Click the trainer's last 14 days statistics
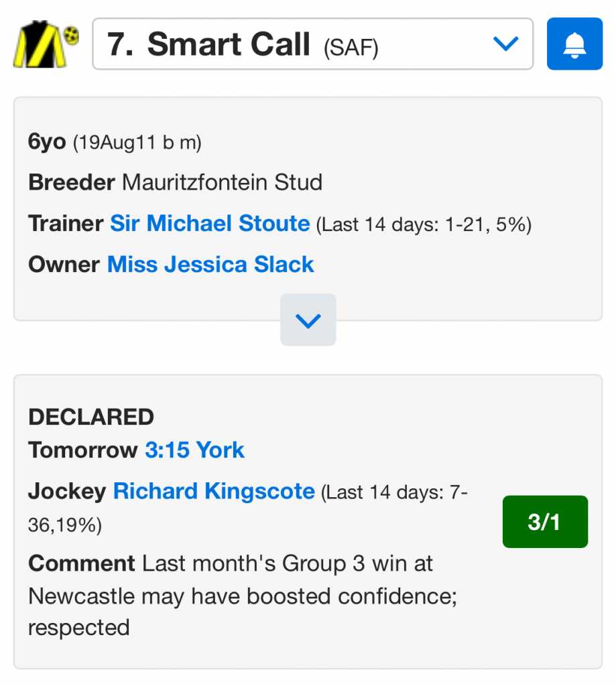616x686 pixels. tap(424, 224)
